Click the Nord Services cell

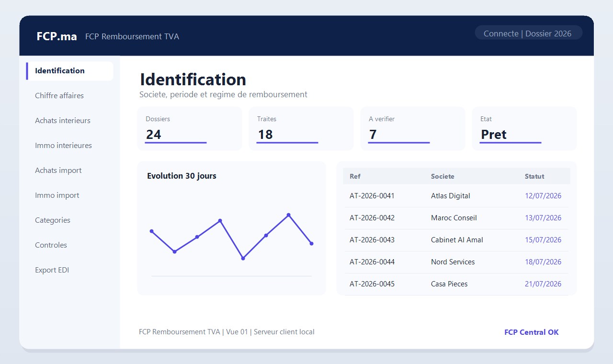point(453,262)
